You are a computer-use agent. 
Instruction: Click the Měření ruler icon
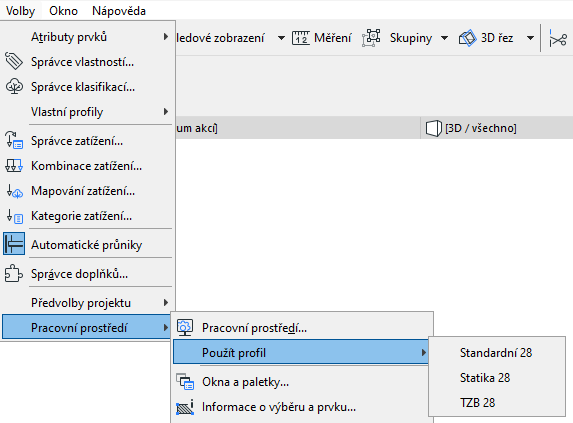[x=301, y=38]
